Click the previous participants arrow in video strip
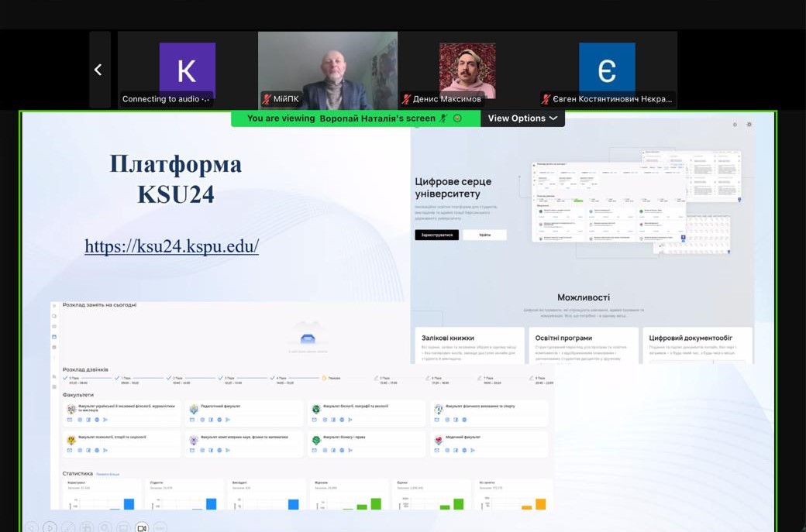Screen dimensions: 806x532 (x=98, y=70)
